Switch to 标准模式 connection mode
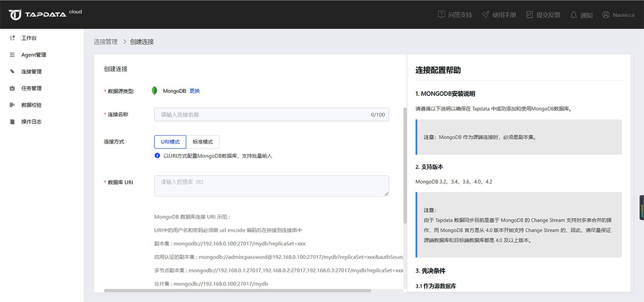The image size is (644, 302). 203,142
